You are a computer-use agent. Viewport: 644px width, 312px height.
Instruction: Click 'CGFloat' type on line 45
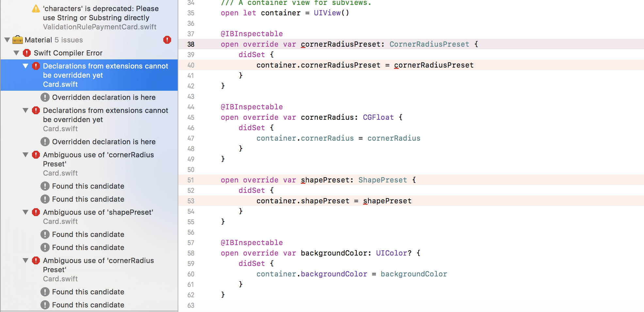click(378, 117)
